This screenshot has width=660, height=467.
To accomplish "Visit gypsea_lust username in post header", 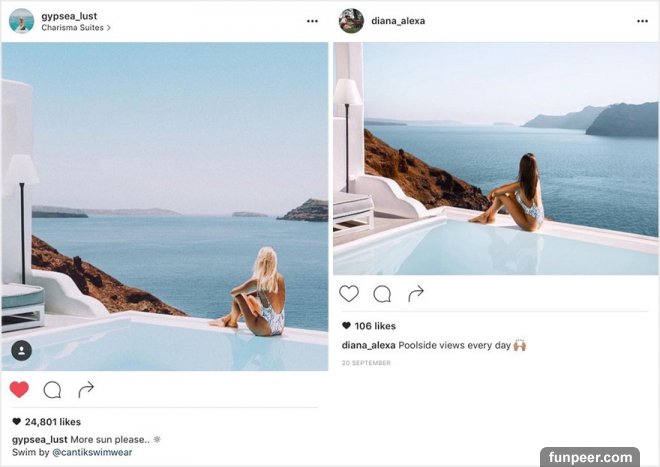I will (x=69, y=16).
